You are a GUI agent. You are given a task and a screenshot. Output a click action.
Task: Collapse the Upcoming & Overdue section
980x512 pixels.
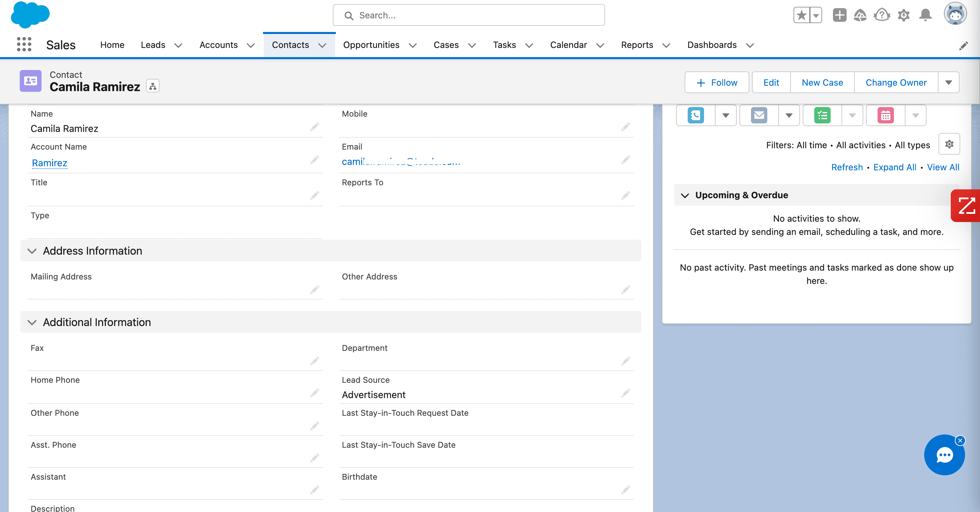[685, 195]
